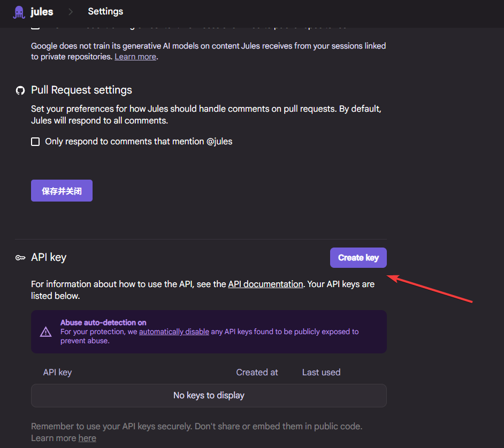Open the Settings breadcrumb item
Image resolution: width=504 pixels, height=448 pixels.
point(105,11)
